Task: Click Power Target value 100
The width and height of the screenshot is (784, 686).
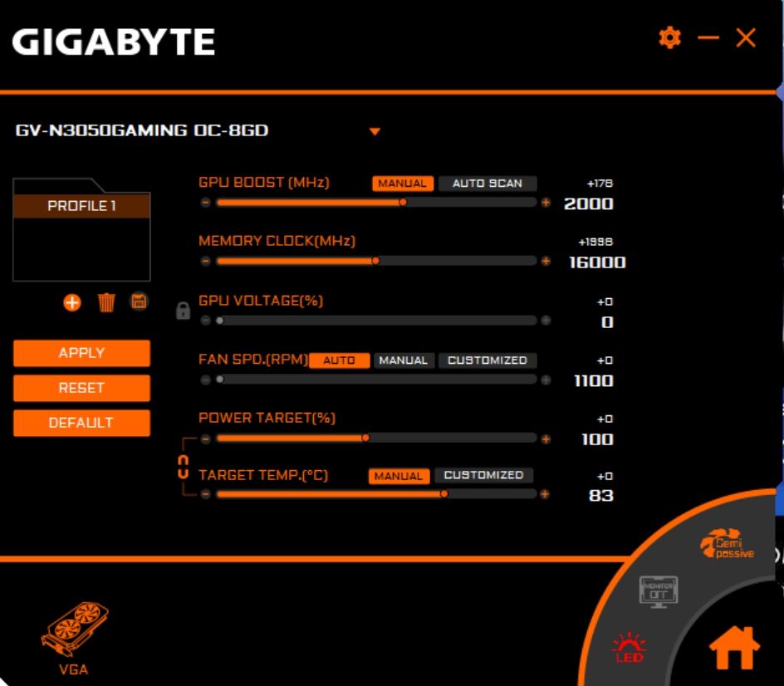Action: tap(597, 439)
